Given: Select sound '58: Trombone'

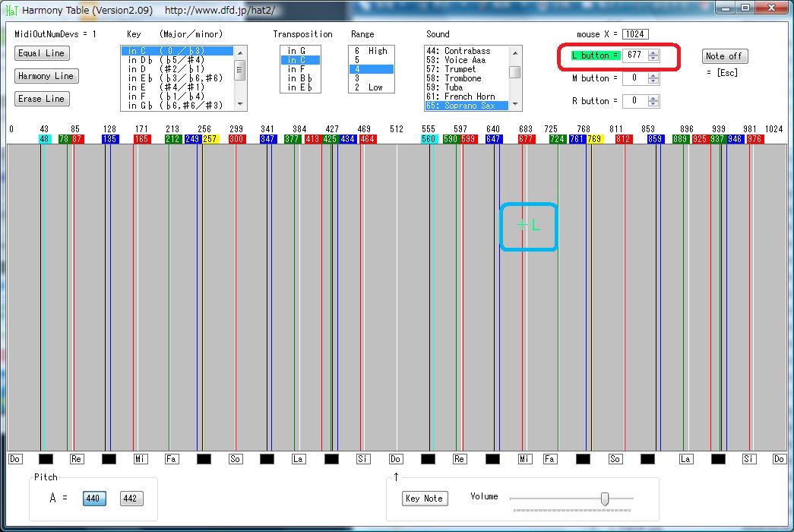Looking at the screenshot, I should click(x=467, y=78).
